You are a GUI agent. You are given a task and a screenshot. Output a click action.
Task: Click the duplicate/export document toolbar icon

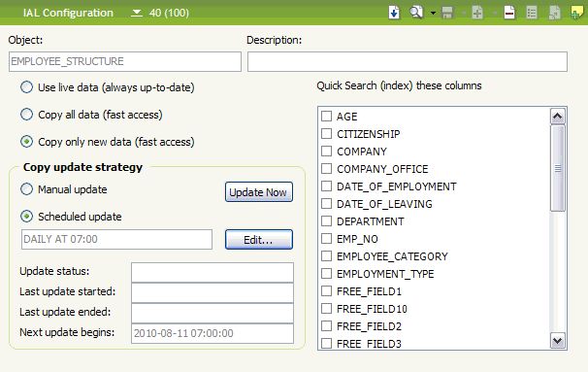coord(554,13)
